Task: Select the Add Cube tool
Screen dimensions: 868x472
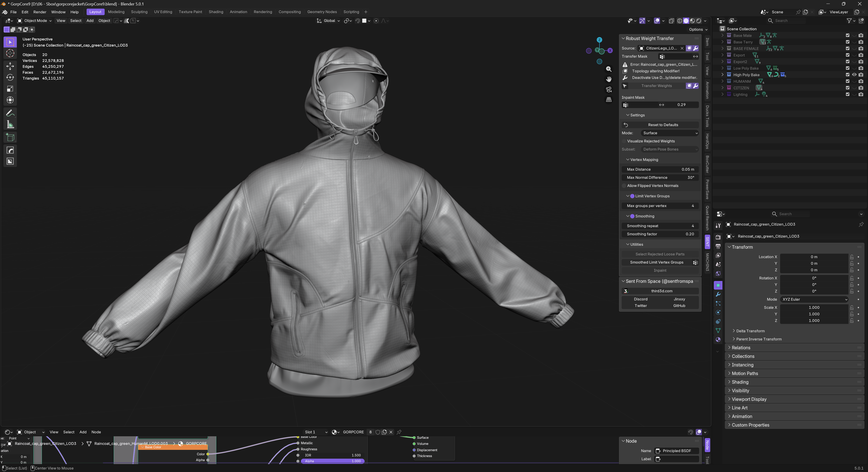Action: [x=10, y=137]
